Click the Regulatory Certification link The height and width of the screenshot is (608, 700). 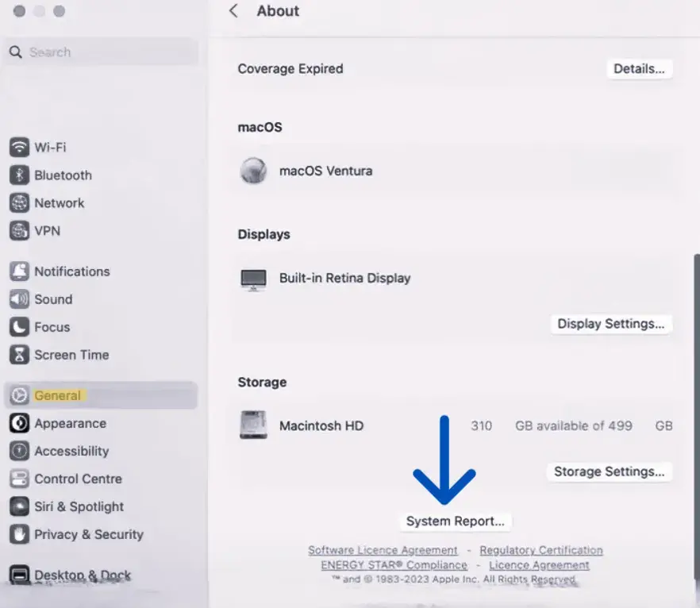coord(540,550)
